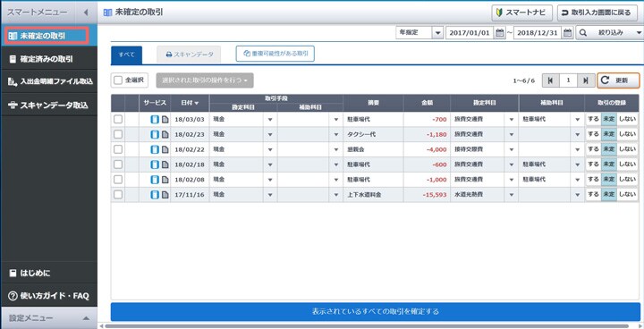The image size is (644, 329).
Task: Switch to the すべて tab
Action: tap(126, 55)
